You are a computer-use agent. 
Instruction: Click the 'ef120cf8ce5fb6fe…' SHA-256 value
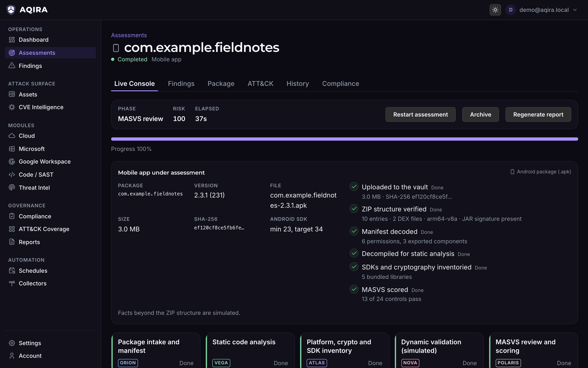(x=219, y=228)
